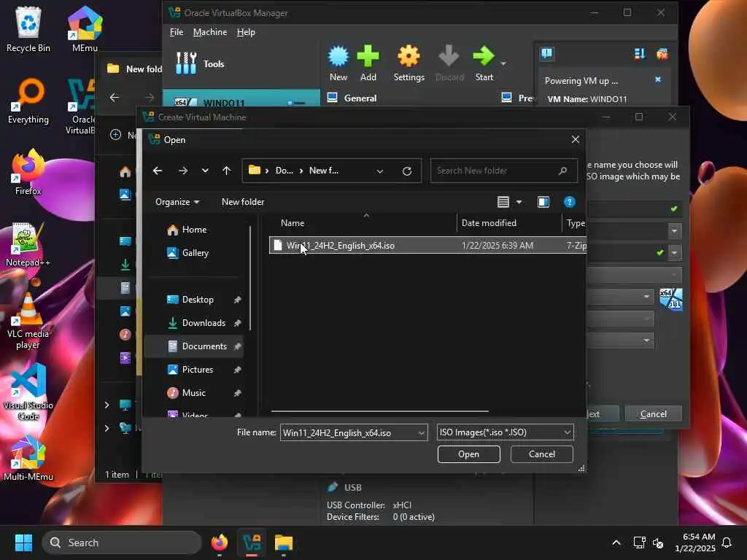Open Music in navigation pane
The image size is (747, 560).
coord(193,393)
